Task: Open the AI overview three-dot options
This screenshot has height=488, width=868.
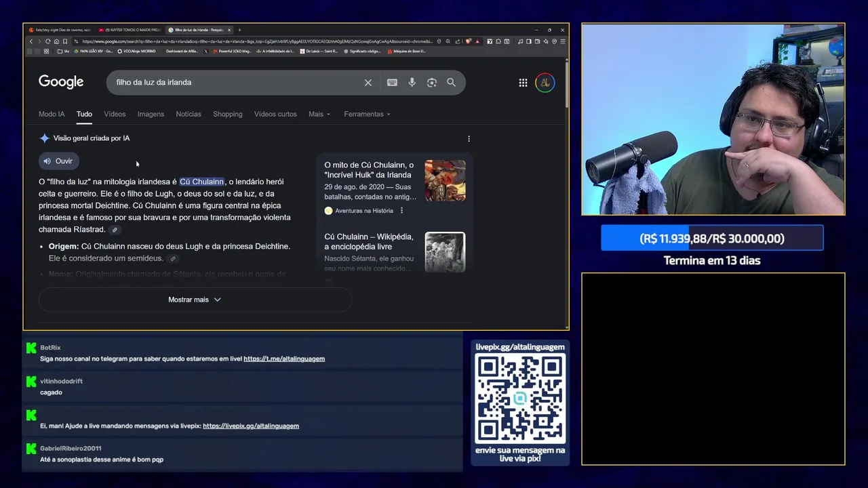Action: click(x=469, y=138)
